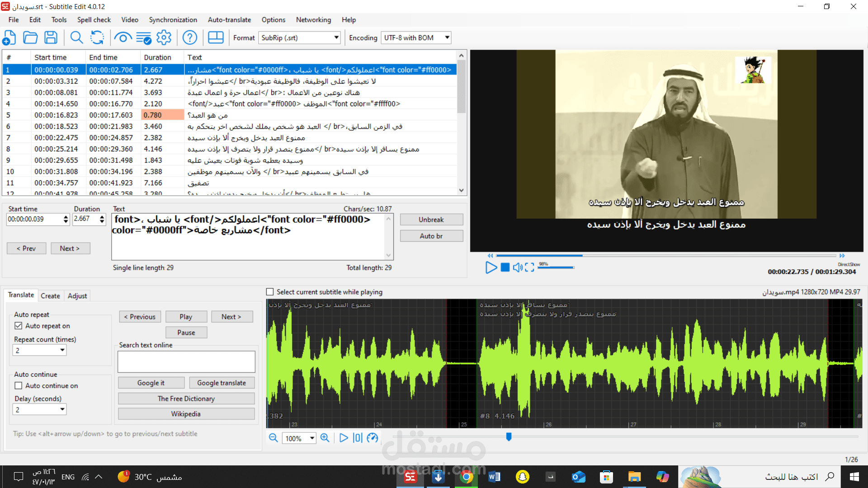Screen dimensions: 868x488
Task: Click the subtitle text edit box
Action: (x=252, y=237)
